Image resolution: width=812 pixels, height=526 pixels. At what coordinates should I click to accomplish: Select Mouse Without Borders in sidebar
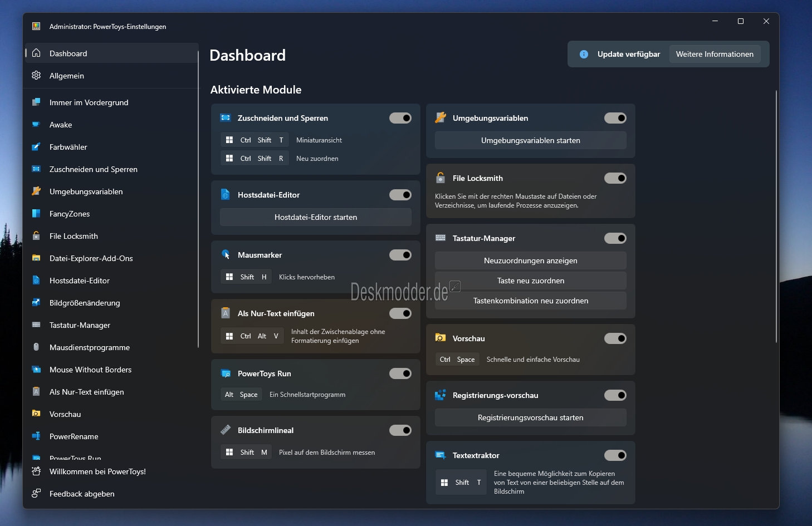pyautogui.click(x=111, y=370)
